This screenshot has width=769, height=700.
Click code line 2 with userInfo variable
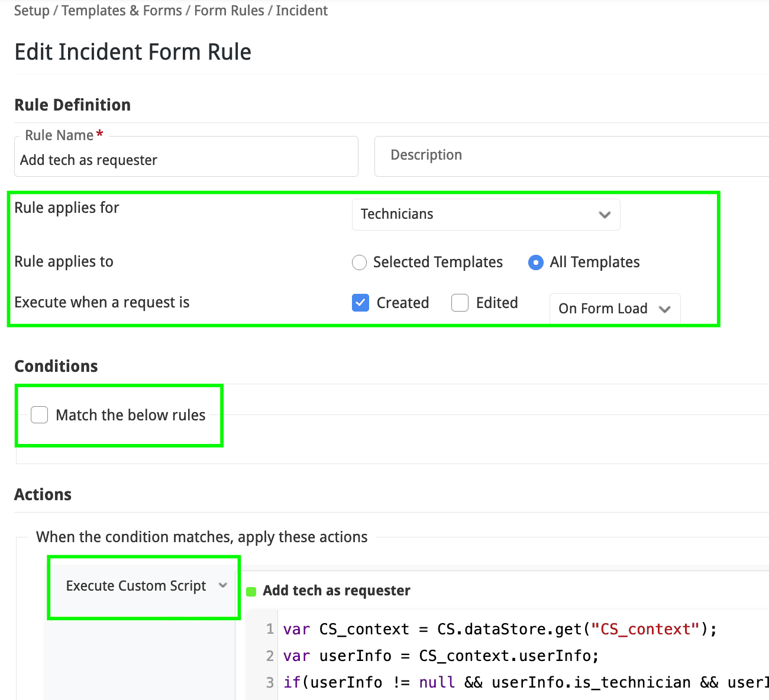[x=441, y=656]
